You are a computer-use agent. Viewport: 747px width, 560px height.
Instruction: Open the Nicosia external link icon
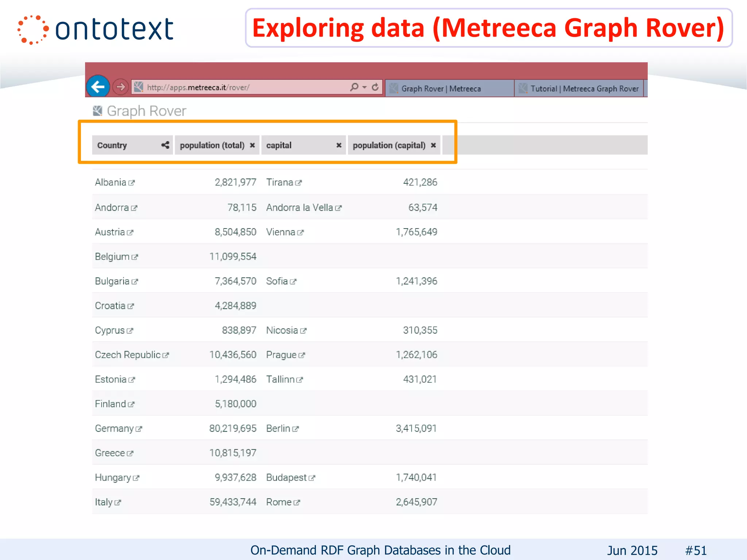(303, 331)
